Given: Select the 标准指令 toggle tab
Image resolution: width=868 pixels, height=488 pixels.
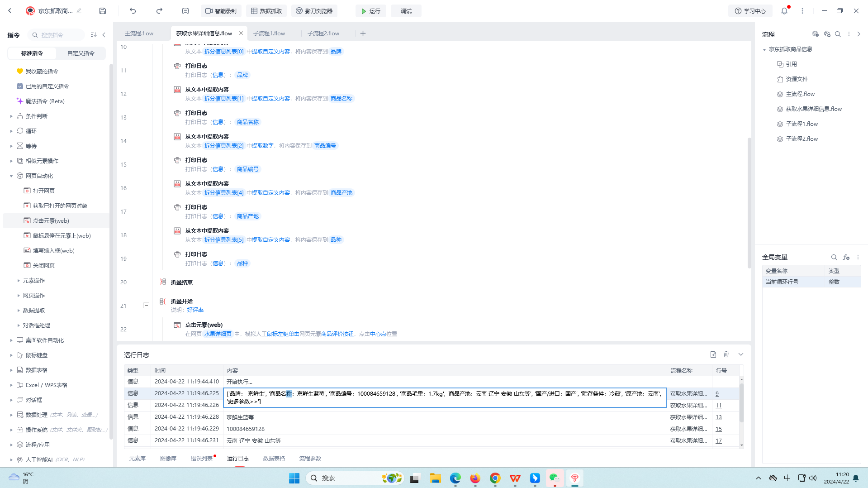Looking at the screenshot, I should click(32, 53).
